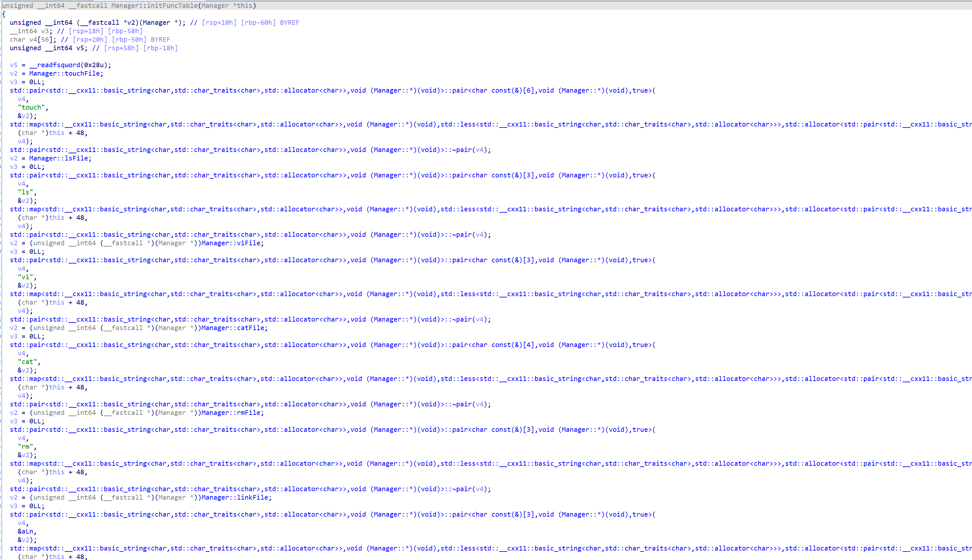Click the opening brace of the function
972x560 pixels.
(4, 14)
